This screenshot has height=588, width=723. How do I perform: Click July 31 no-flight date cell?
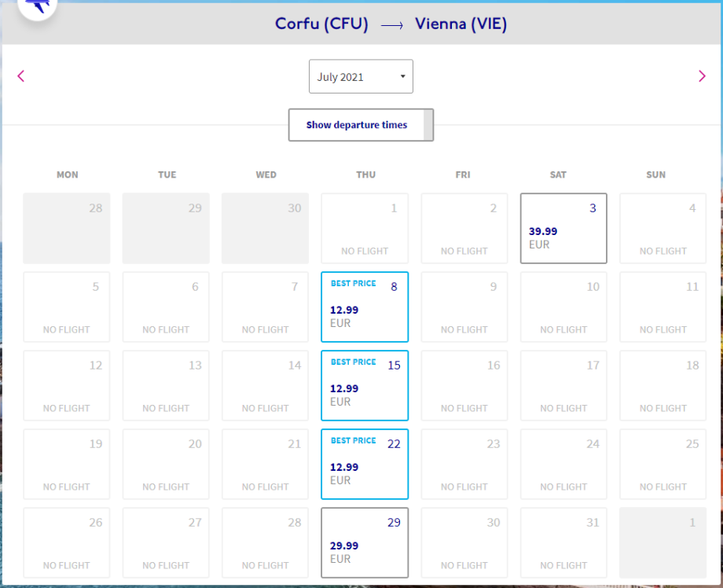563,542
